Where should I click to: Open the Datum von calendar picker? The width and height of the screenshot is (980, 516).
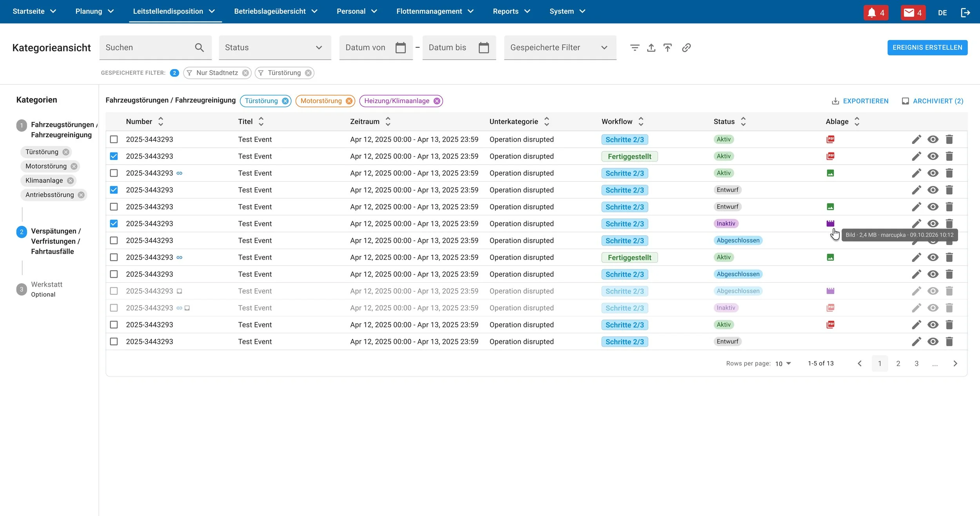(x=400, y=47)
